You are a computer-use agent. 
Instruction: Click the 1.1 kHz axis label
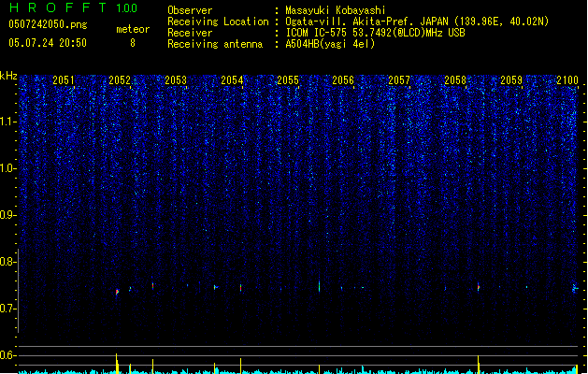tap(8, 122)
